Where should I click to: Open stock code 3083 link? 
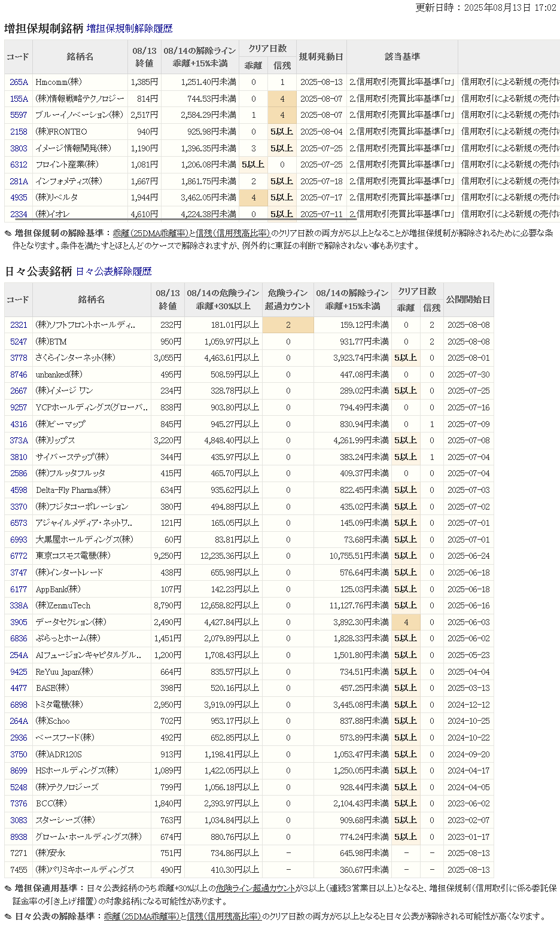[19, 820]
